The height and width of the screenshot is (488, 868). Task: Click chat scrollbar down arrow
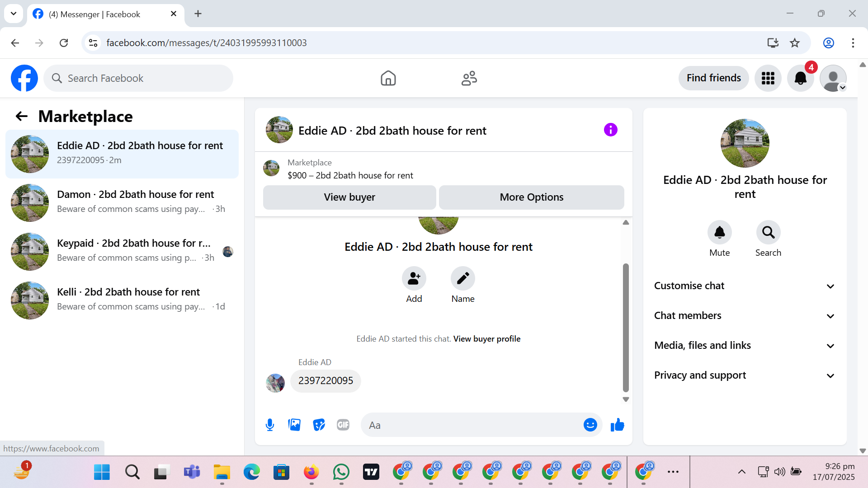pos(626,399)
